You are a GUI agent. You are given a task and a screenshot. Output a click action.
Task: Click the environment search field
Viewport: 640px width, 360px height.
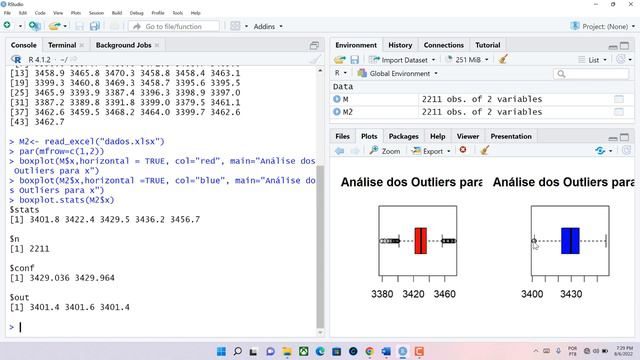591,73
